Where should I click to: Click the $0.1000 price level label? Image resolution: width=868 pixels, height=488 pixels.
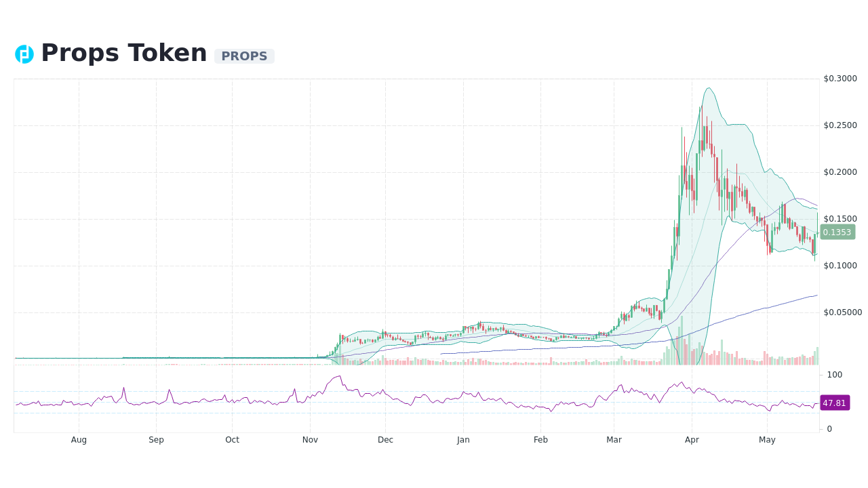[x=840, y=265]
